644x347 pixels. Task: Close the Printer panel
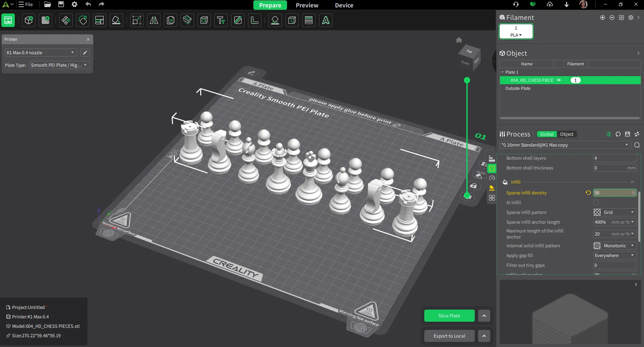tap(88, 39)
